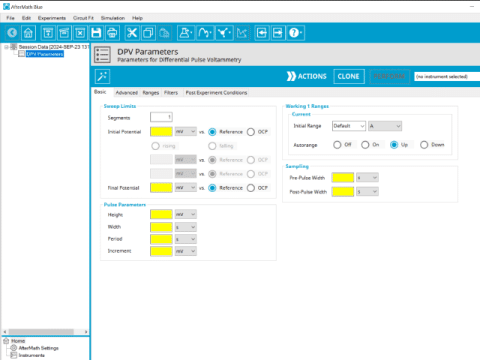Click the Save floppy disk icon
The image size is (480, 360).
(96, 33)
